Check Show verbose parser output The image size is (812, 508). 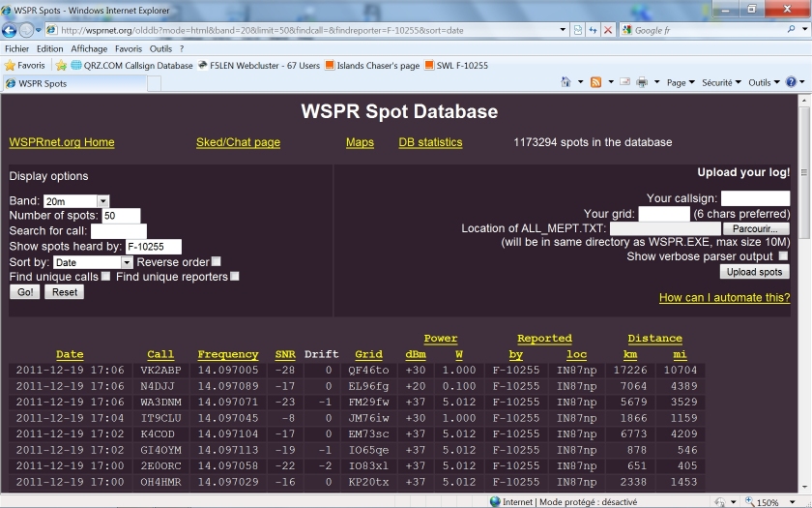[x=783, y=256]
